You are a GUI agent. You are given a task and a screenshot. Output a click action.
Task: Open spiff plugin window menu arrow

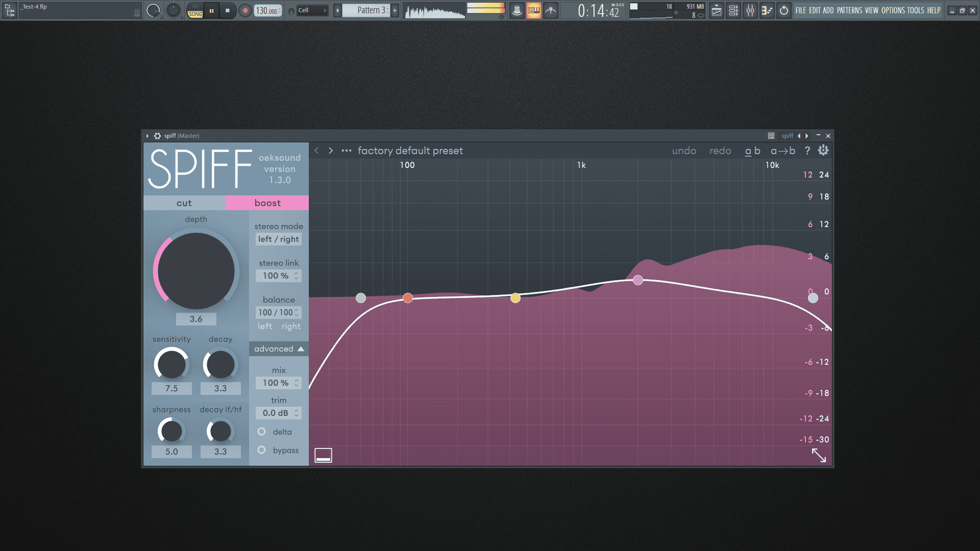[x=148, y=136]
